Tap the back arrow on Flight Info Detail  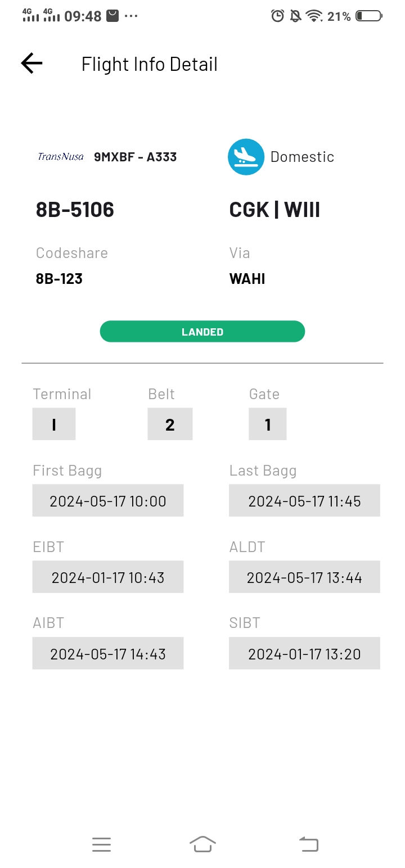tap(31, 63)
